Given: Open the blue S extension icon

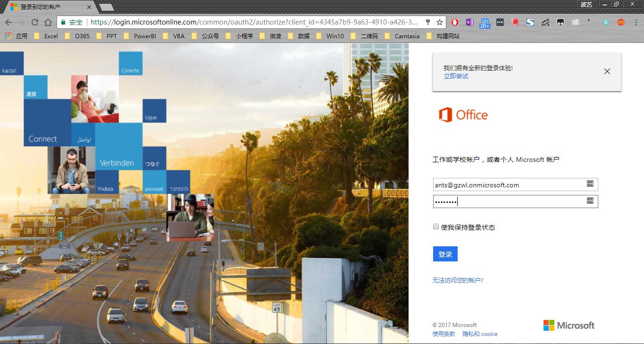Looking at the screenshot, I should point(530,22).
